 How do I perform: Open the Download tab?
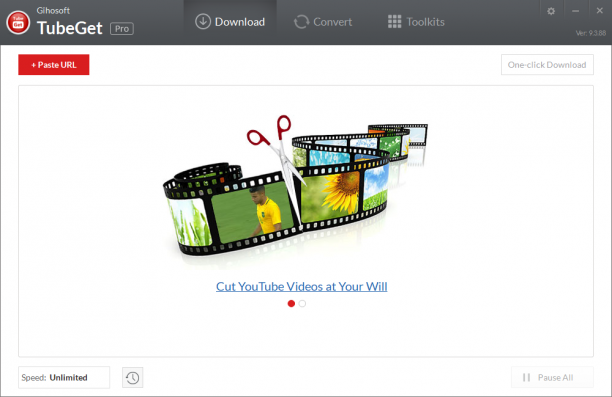(230, 22)
